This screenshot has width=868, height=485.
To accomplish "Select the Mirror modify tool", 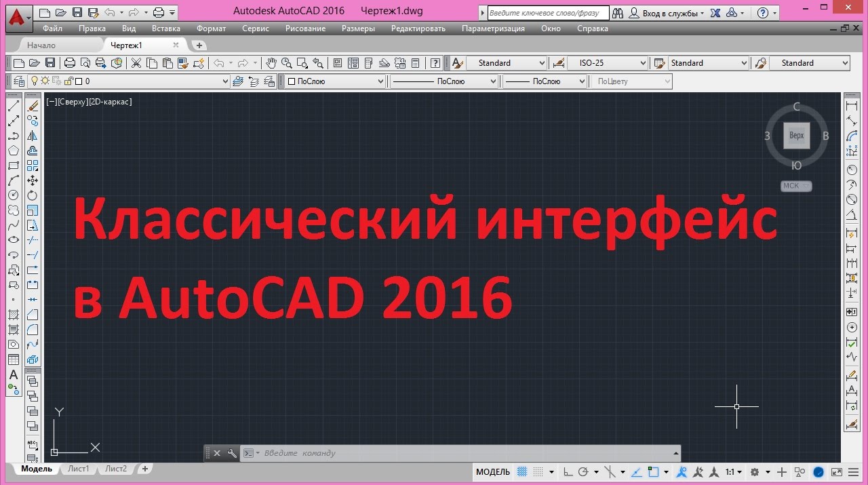I will [33, 136].
